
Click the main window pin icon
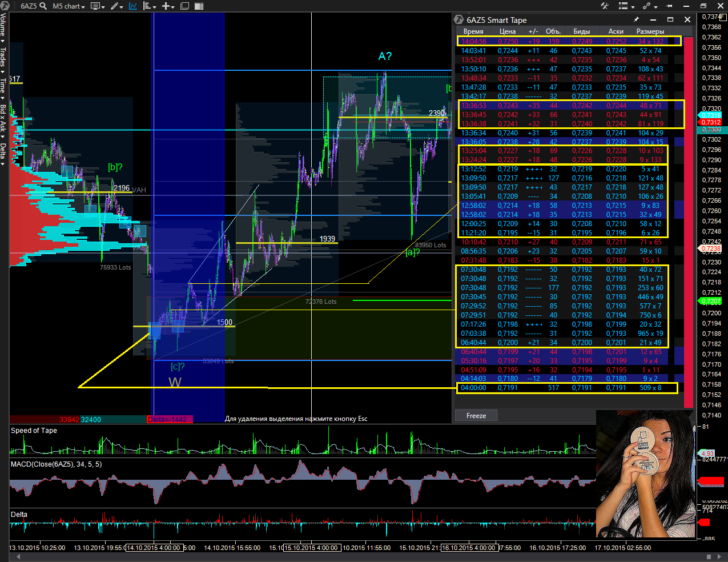pos(669,6)
